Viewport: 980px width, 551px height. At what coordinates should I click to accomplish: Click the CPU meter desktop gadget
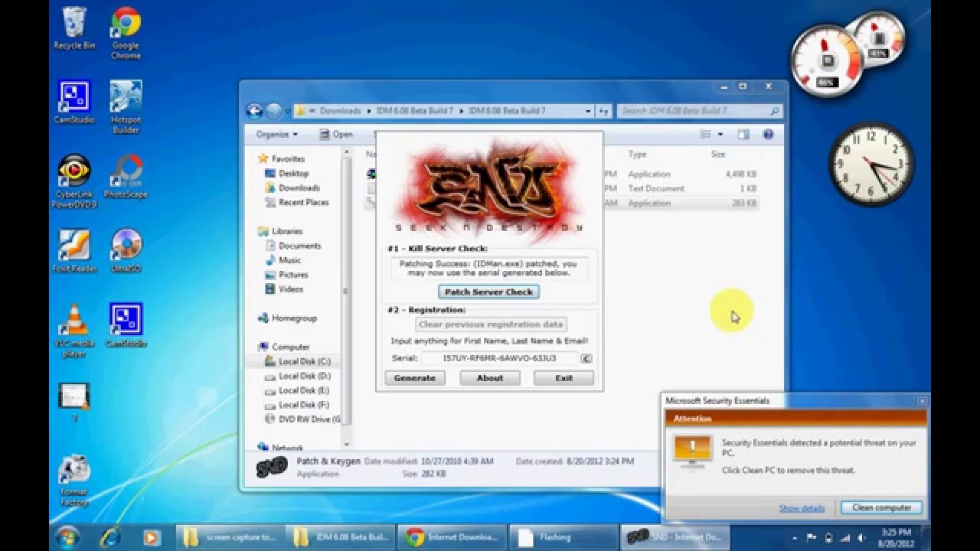(825, 61)
